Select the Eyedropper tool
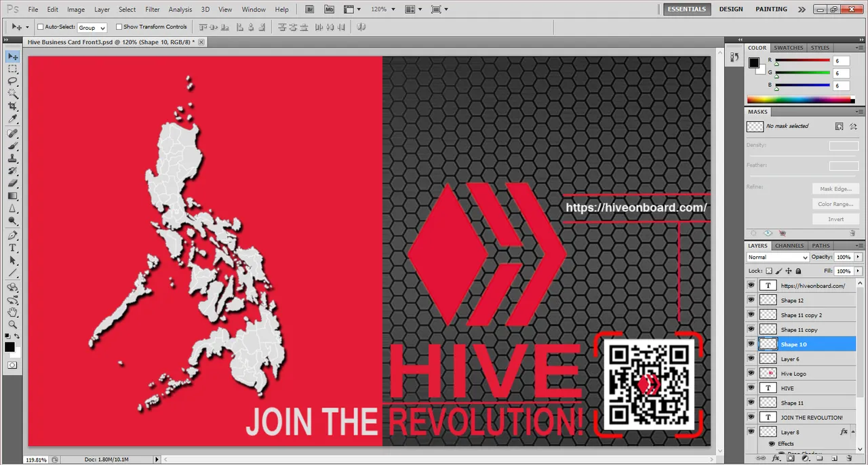Image resolution: width=868 pixels, height=465 pixels. 13,119
